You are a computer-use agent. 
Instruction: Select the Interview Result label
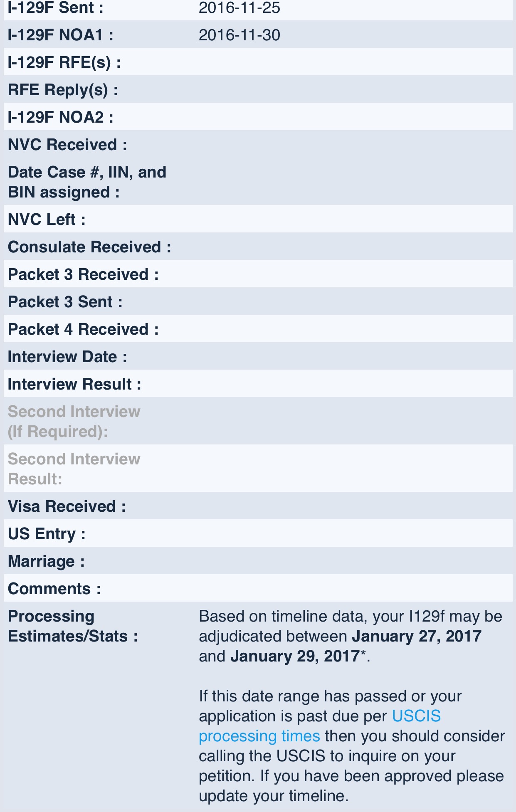coord(74,385)
